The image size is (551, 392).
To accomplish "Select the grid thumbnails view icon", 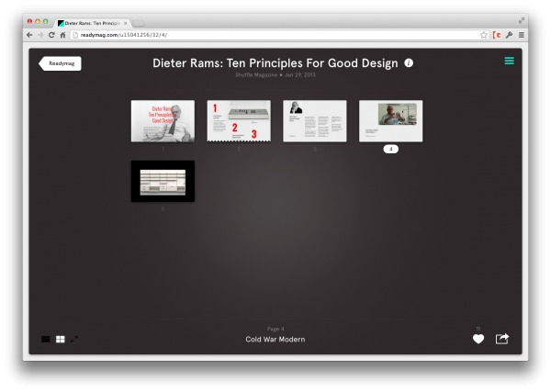I will 61,340.
